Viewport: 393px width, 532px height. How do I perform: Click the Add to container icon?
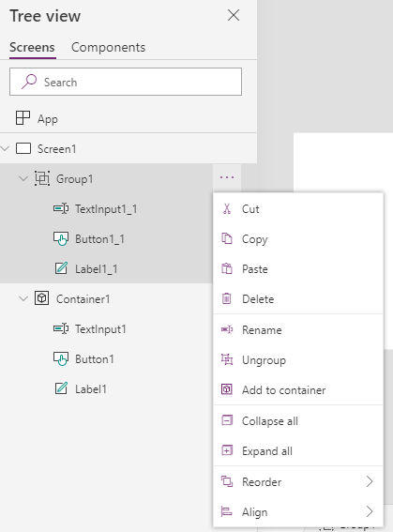[227, 389]
